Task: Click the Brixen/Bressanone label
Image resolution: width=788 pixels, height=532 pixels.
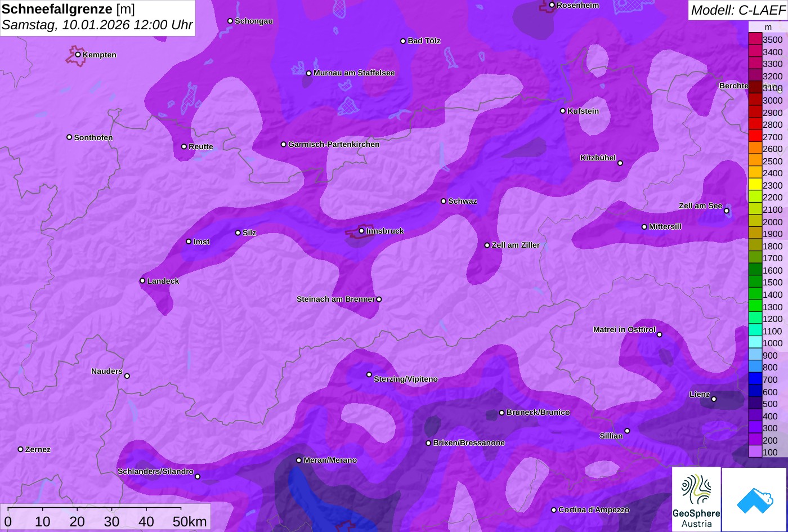Action: (469, 443)
